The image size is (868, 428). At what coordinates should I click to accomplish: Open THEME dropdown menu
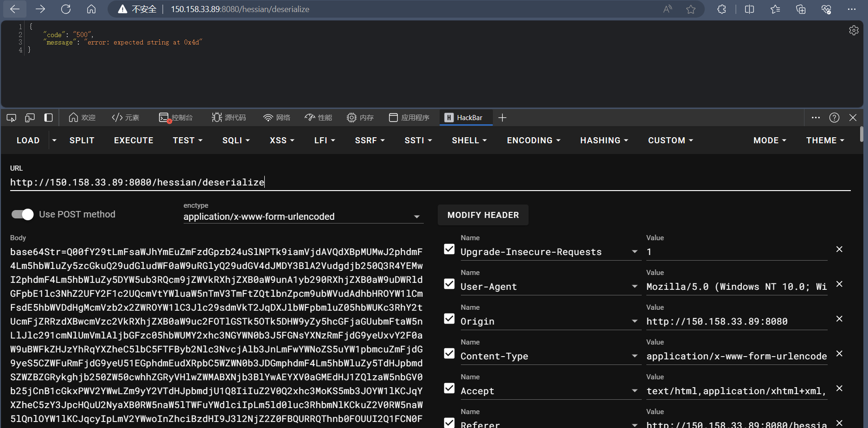[x=825, y=140]
